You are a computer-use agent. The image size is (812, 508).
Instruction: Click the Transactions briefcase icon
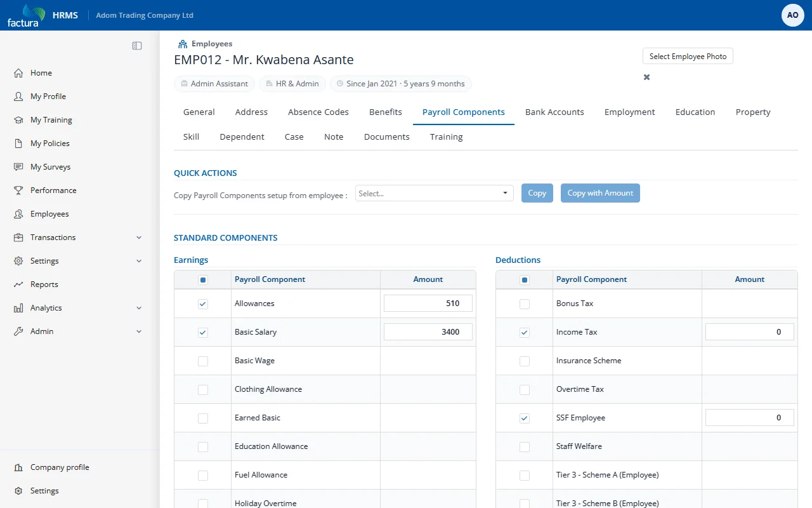click(x=18, y=237)
